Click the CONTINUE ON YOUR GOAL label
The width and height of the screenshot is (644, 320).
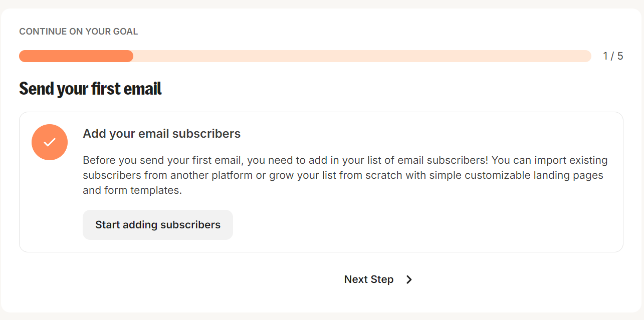pos(78,32)
